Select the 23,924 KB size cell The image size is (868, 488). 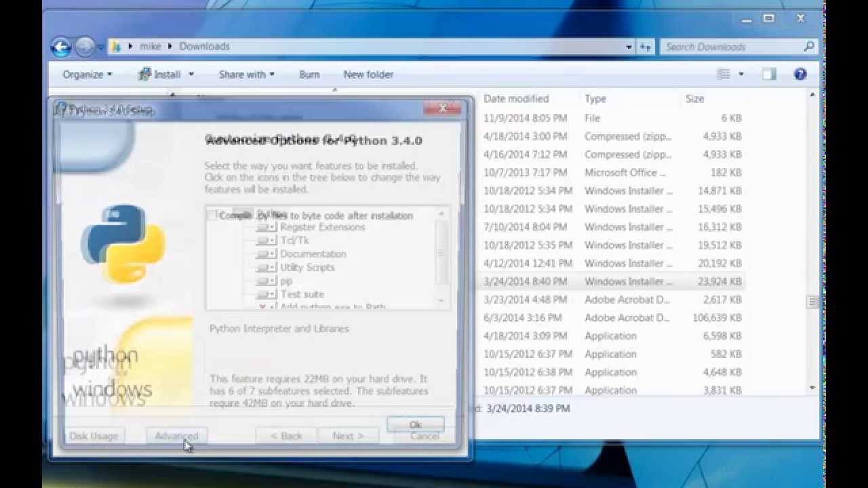click(719, 281)
